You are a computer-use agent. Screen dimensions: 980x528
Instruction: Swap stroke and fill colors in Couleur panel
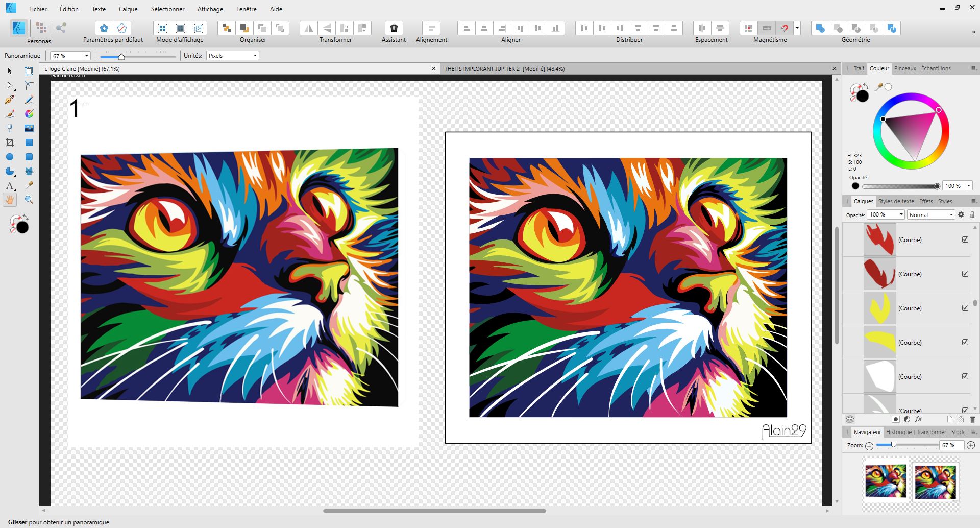pyautogui.click(x=866, y=87)
